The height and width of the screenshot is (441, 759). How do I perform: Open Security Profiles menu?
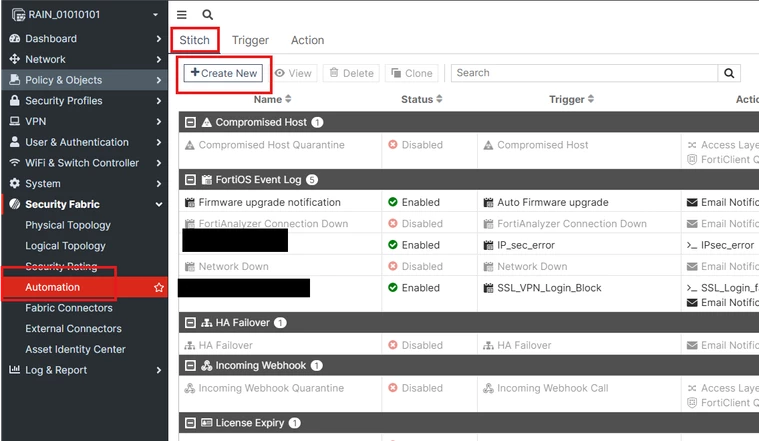(85, 101)
